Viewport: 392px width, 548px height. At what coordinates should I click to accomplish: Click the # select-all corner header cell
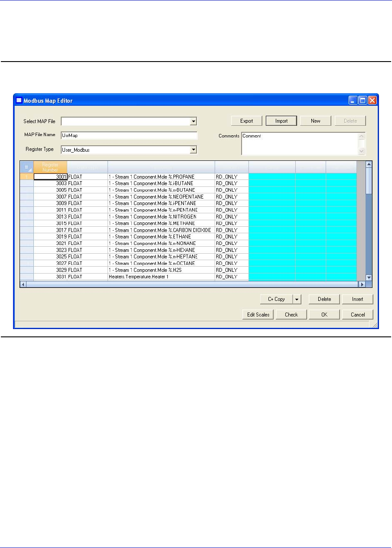[x=27, y=167]
